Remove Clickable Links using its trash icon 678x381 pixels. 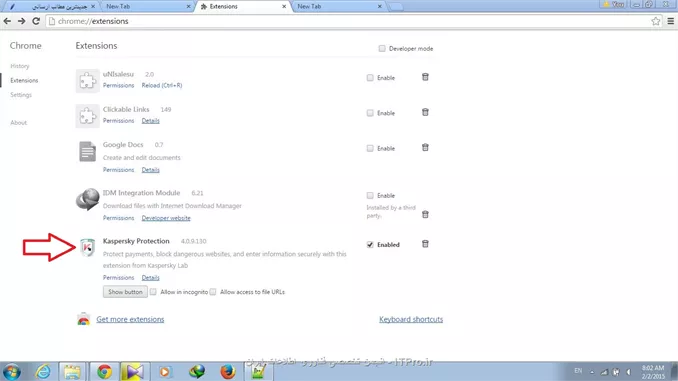pos(425,112)
